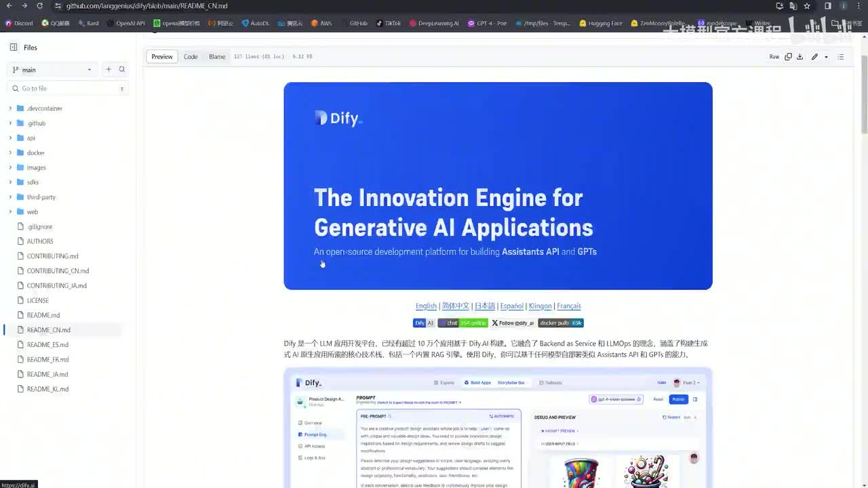Open the edit options dropdown arrow
Screen dimensions: 868x488
826,57
